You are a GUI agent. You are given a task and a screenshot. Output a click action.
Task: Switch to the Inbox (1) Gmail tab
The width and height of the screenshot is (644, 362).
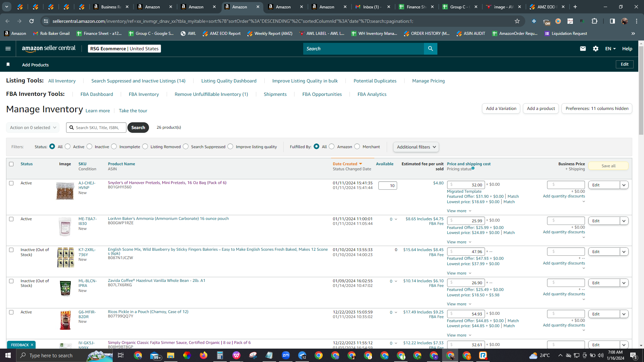(x=372, y=7)
